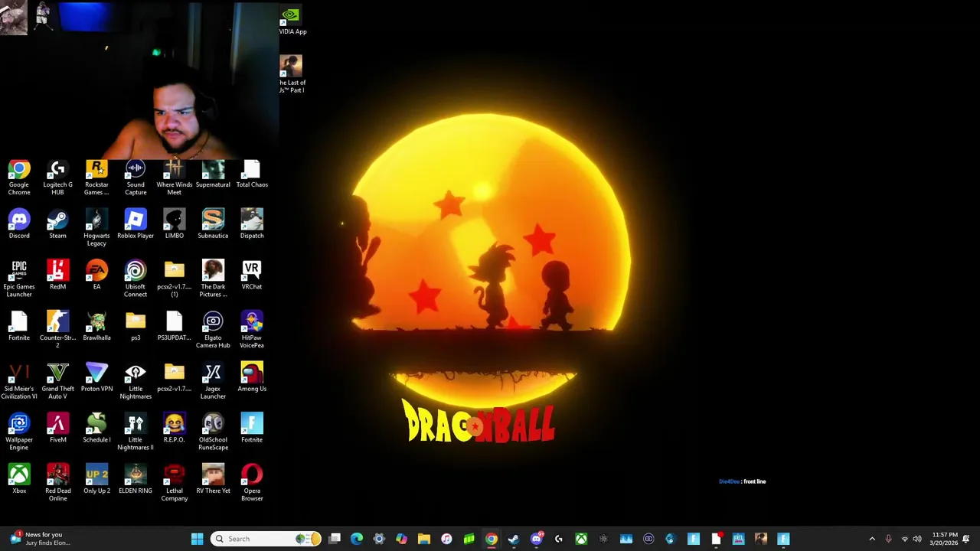This screenshot has height=551, width=980.
Task: Open File Explorer from taskbar
Action: pyautogui.click(x=424, y=539)
